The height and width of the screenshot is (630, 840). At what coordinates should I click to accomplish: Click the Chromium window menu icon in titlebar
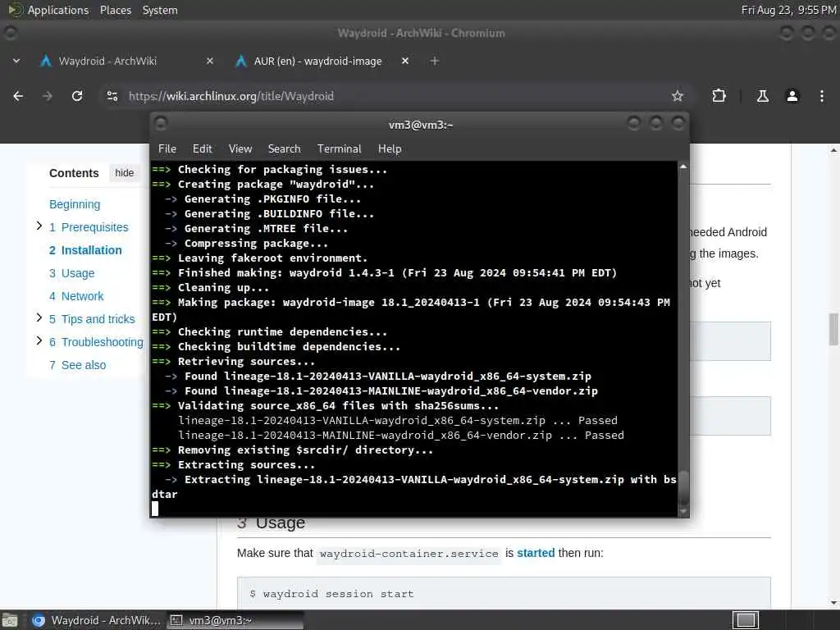(10, 33)
